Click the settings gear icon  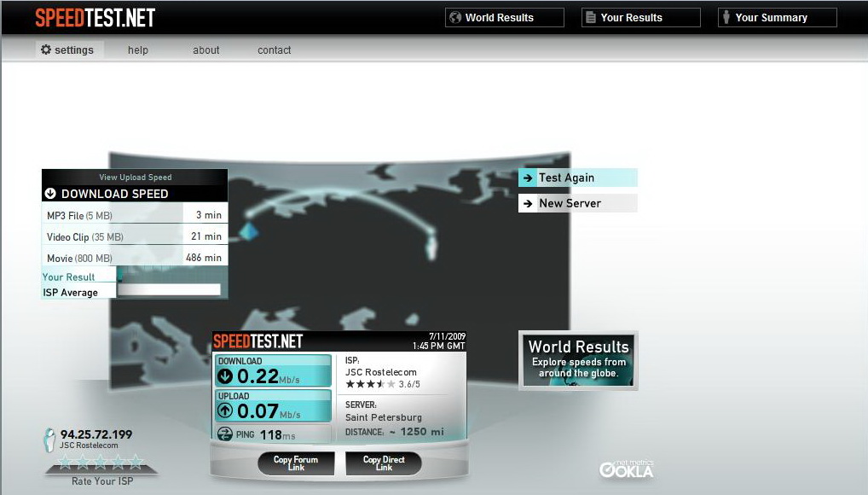click(46, 49)
